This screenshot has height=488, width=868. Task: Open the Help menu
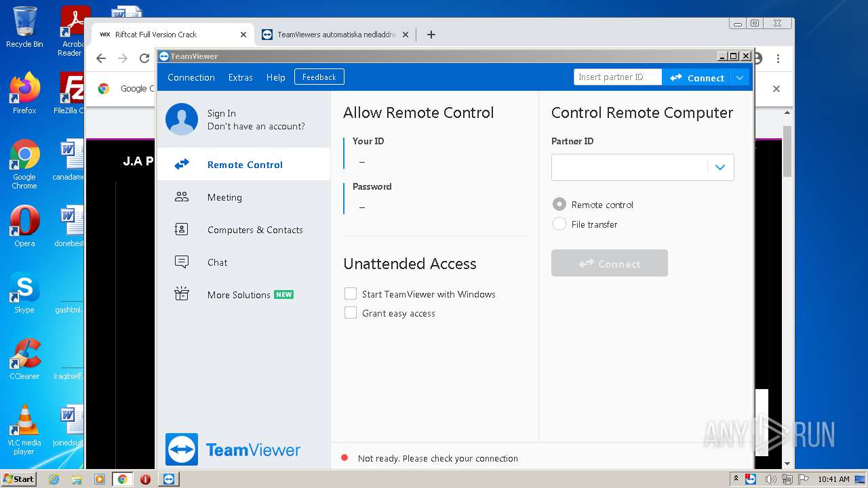(275, 77)
